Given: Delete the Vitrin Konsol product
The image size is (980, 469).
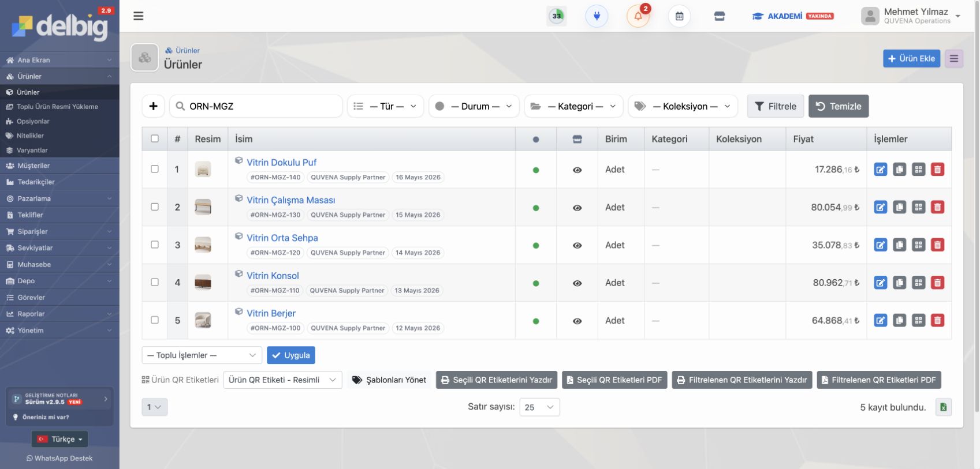Looking at the screenshot, I should coord(937,283).
